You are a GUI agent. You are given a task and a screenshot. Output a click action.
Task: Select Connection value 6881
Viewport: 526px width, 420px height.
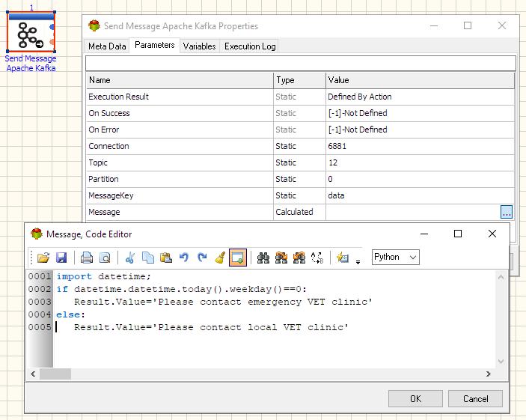pos(337,146)
